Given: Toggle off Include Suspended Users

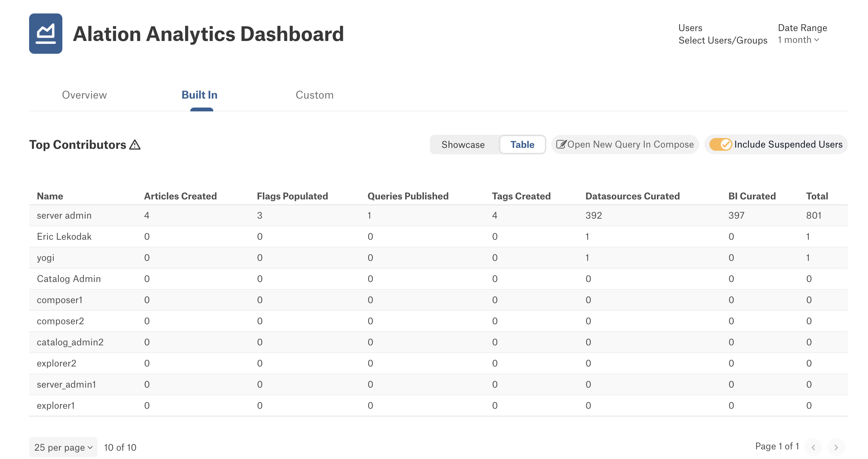Looking at the screenshot, I should pyautogui.click(x=722, y=145).
